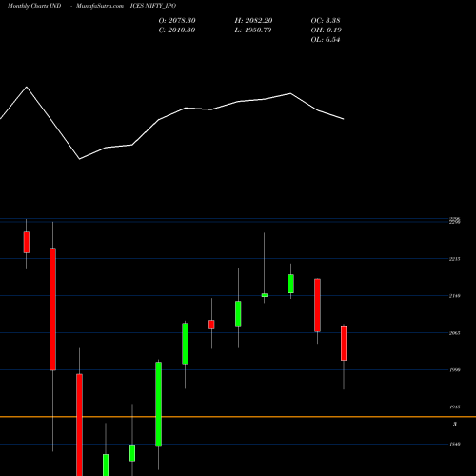
Task: Click the 2213 price axis label
Action: coord(454,259)
